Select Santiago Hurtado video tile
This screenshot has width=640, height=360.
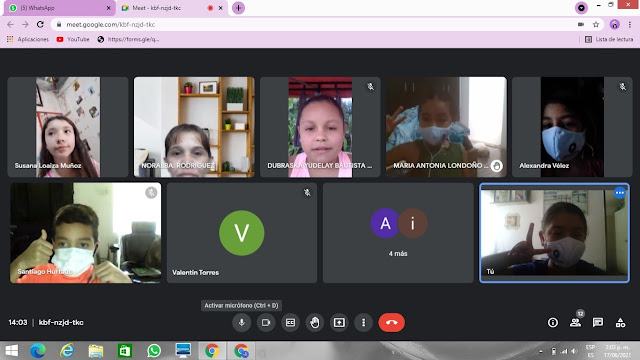coord(85,233)
